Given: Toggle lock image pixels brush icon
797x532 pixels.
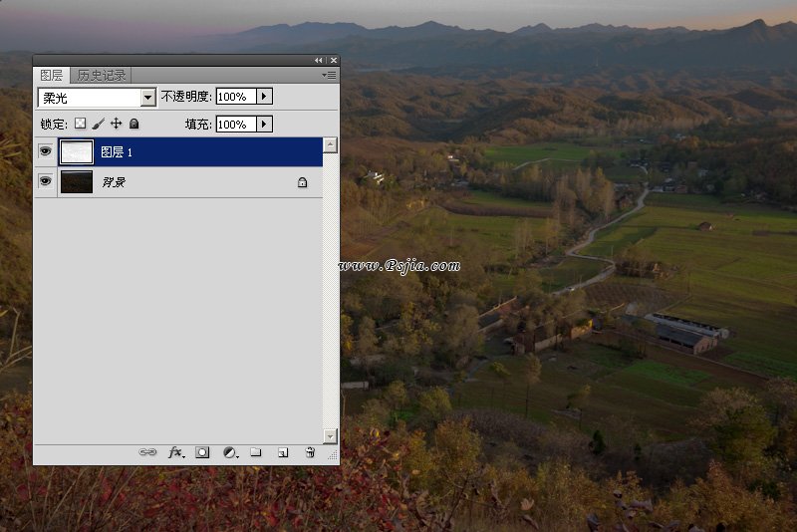Looking at the screenshot, I should coord(98,124).
